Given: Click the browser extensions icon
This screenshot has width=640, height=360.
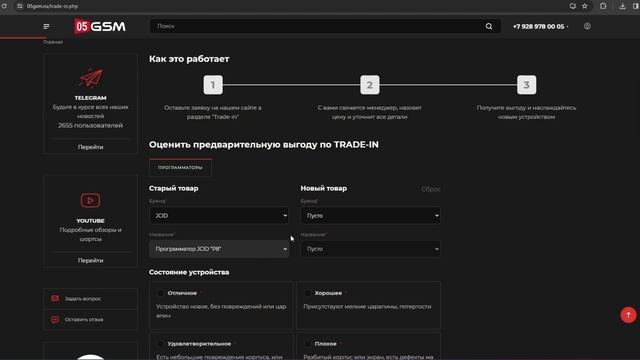Looking at the screenshot, I should (x=603, y=6).
